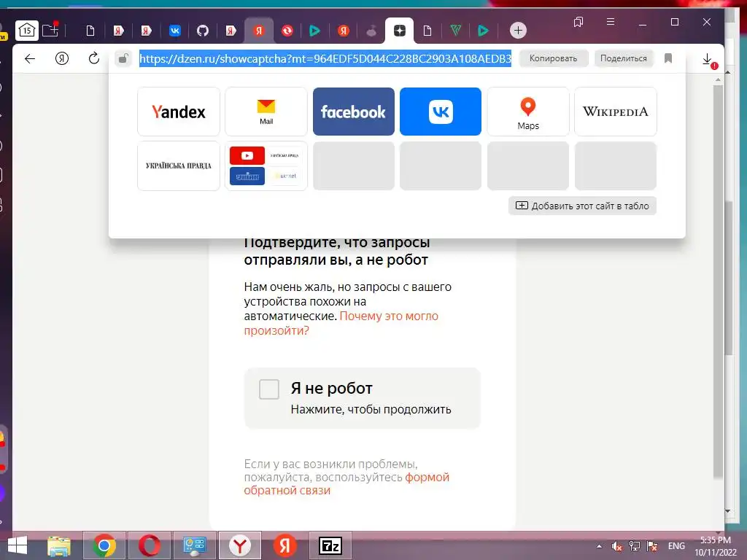This screenshot has height=560, width=747.
Task: Open the clock showing 5:35 PM
Action: pos(716,545)
